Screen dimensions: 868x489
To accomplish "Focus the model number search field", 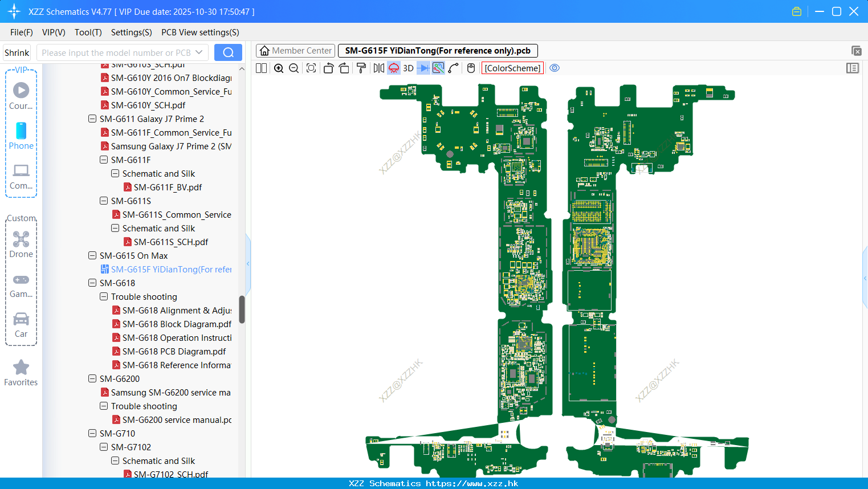I will pyautogui.click(x=116, y=52).
